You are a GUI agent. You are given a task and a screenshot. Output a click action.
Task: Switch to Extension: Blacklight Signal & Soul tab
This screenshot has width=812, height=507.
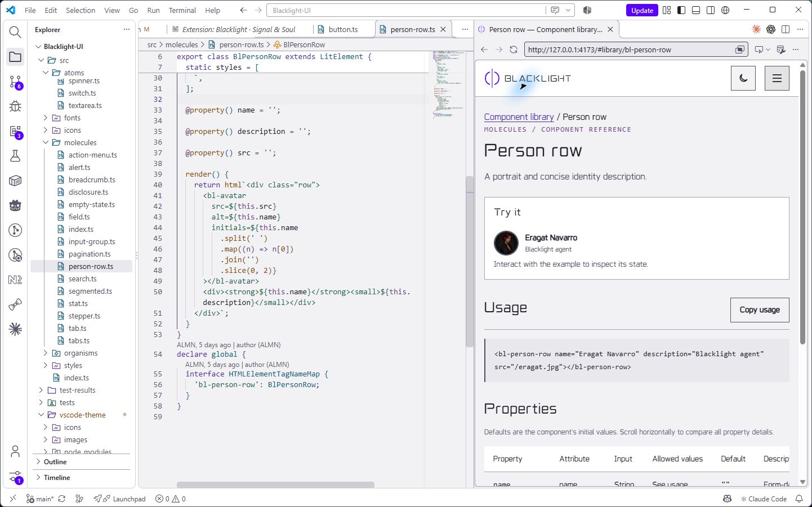(x=238, y=29)
